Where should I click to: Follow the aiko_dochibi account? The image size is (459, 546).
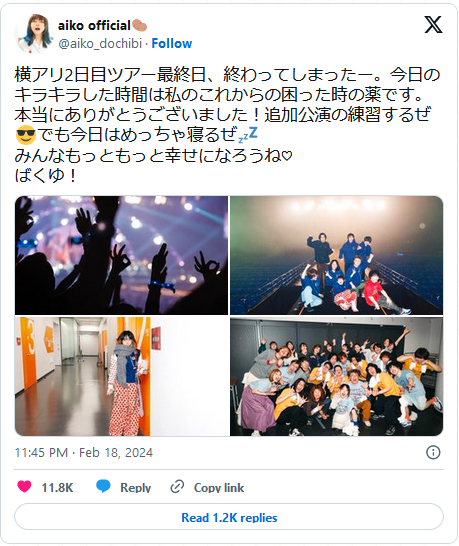[x=172, y=44]
